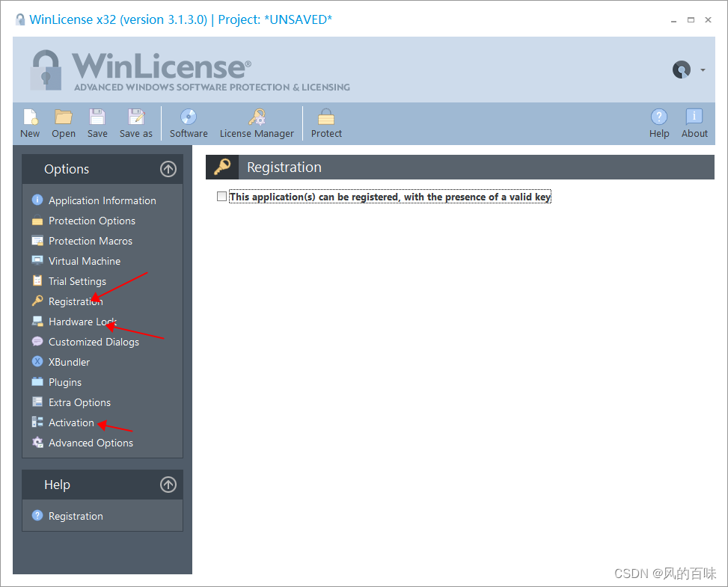
Task: Click the Hardware Lock computer icon
Action: click(37, 321)
